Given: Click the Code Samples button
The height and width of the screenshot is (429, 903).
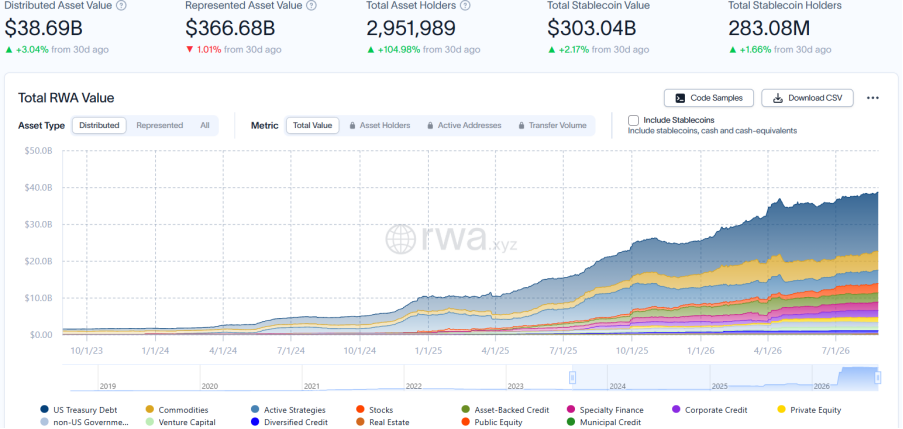Looking at the screenshot, I should (708, 98).
